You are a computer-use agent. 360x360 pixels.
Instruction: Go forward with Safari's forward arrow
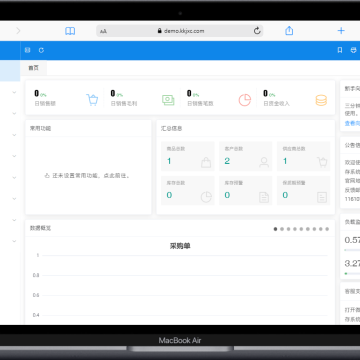point(18,31)
